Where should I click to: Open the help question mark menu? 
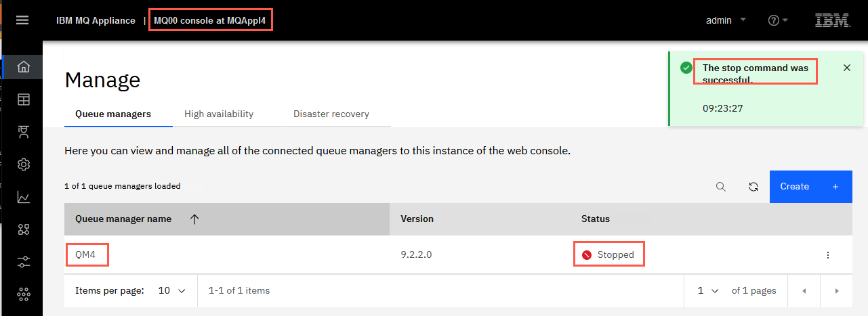pos(778,20)
